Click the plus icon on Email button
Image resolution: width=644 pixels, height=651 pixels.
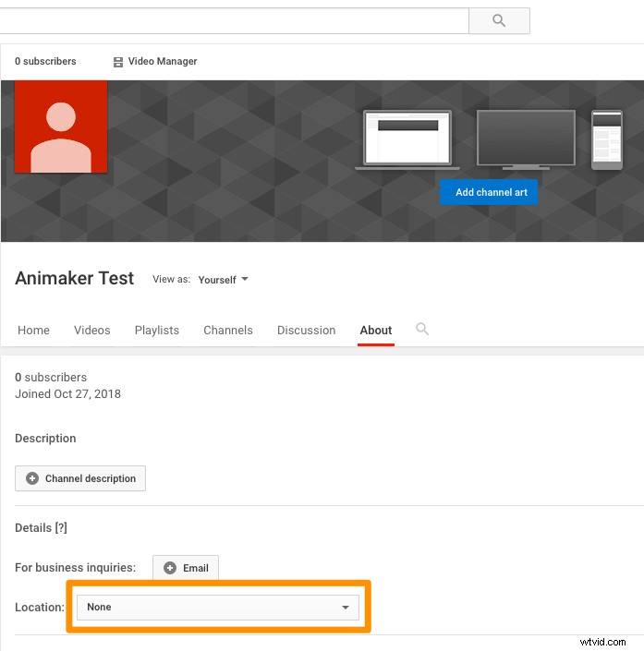click(170, 568)
